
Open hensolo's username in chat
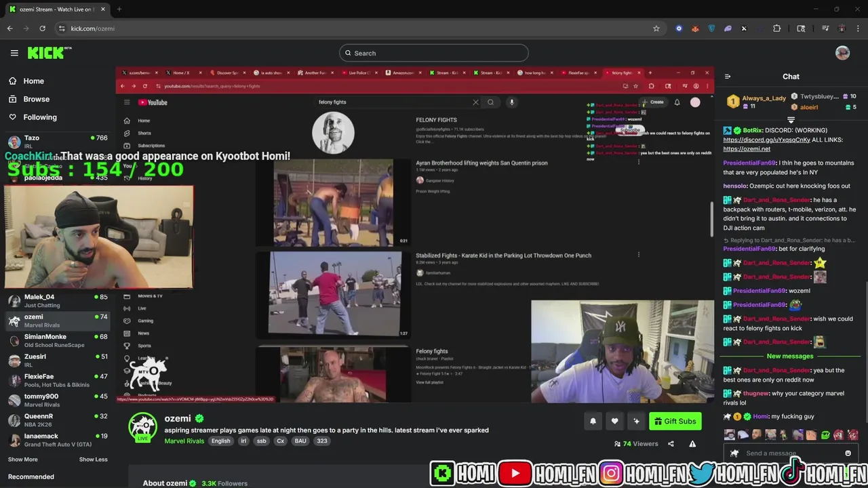734,186
